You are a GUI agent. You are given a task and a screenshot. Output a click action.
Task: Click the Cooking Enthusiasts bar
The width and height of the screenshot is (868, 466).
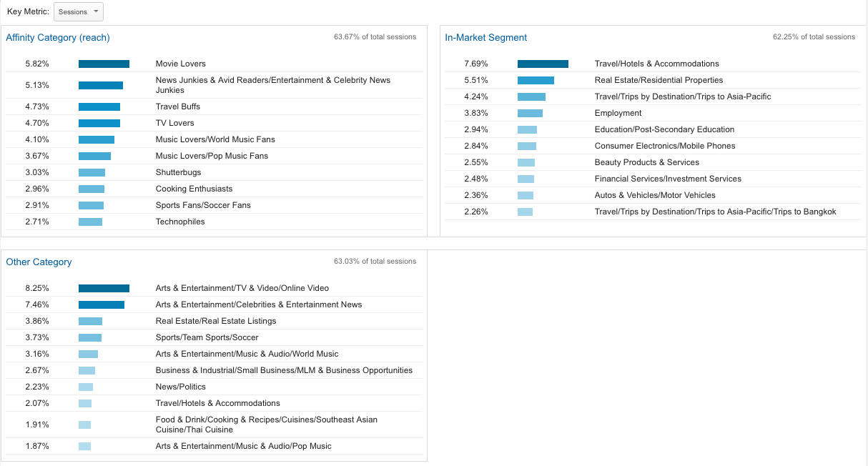[x=92, y=189]
